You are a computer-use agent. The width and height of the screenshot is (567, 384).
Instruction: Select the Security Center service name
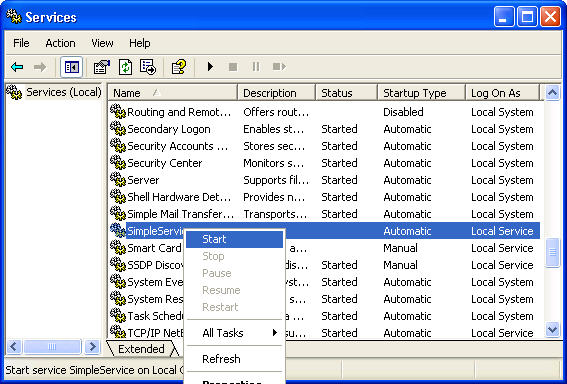point(165,163)
